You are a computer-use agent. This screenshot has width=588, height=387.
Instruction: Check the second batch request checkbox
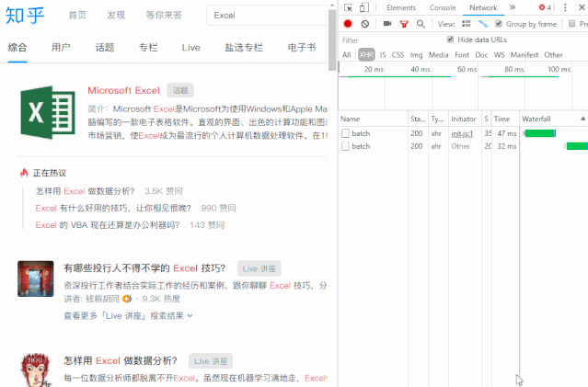pos(345,146)
